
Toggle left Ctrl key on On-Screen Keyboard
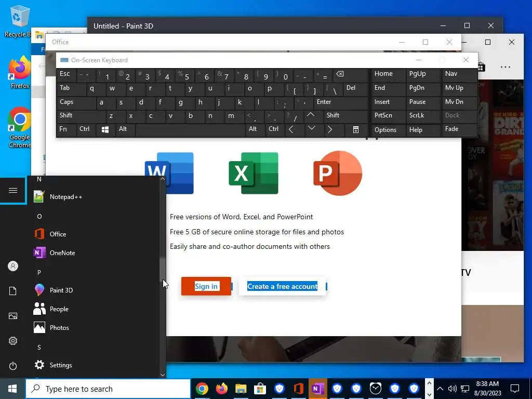click(x=86, y=129)
